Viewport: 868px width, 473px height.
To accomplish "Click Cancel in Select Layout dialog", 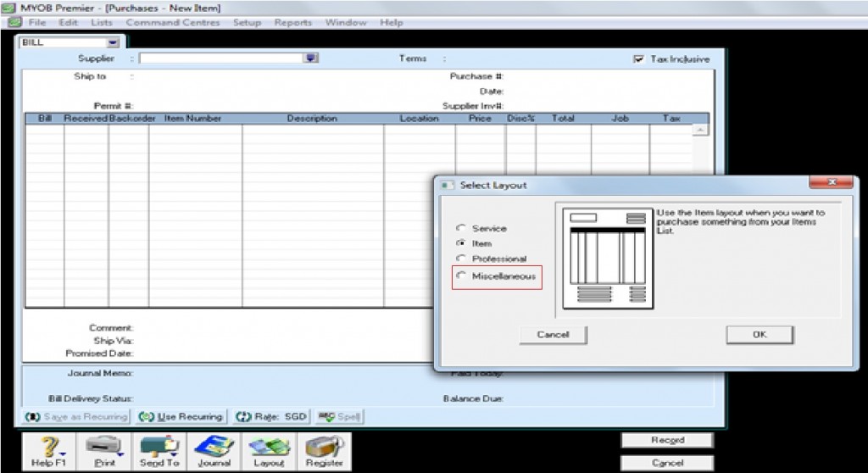I will (x=553, y=335).
